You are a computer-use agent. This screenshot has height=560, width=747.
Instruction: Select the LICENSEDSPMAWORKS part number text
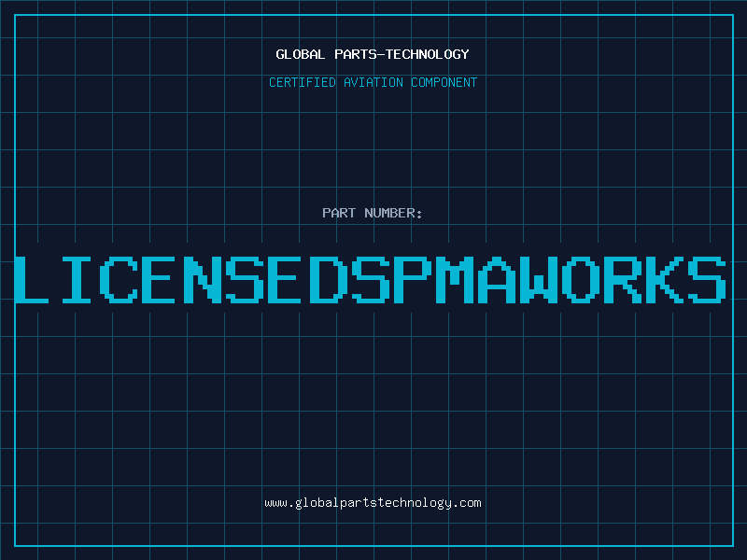pyautogui.click(x=371, y=279)
